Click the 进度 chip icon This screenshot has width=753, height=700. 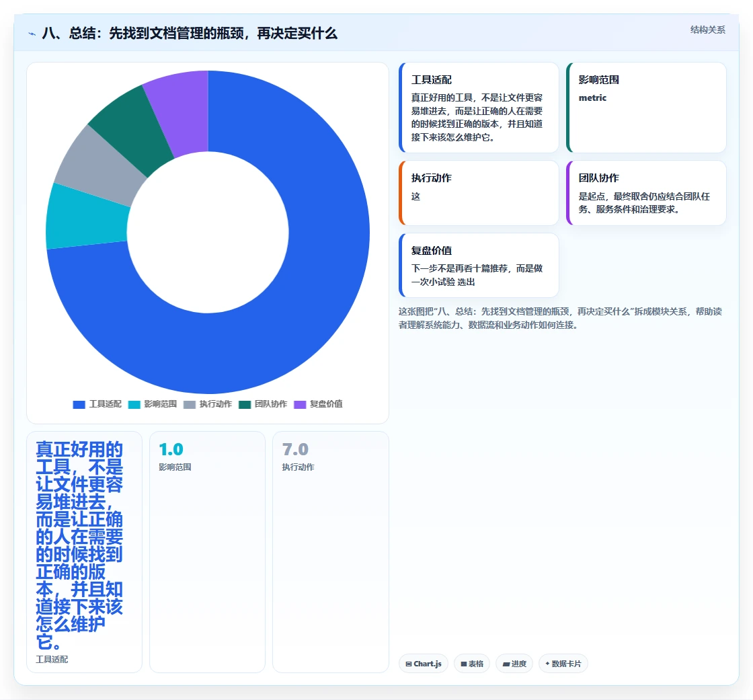[x=506, y=664]
